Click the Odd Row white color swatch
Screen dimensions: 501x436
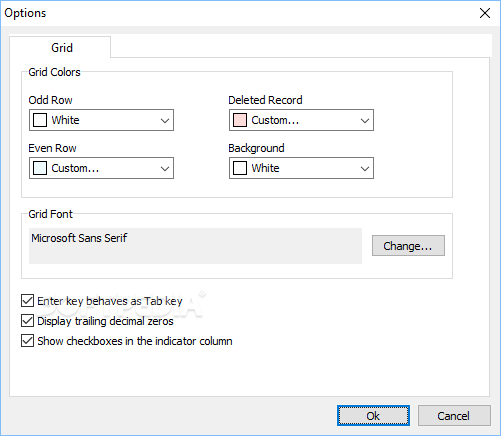(40, 120)
